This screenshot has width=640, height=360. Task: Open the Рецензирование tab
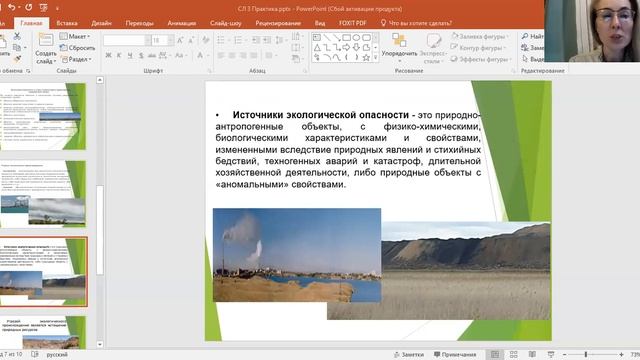point(278,23)
